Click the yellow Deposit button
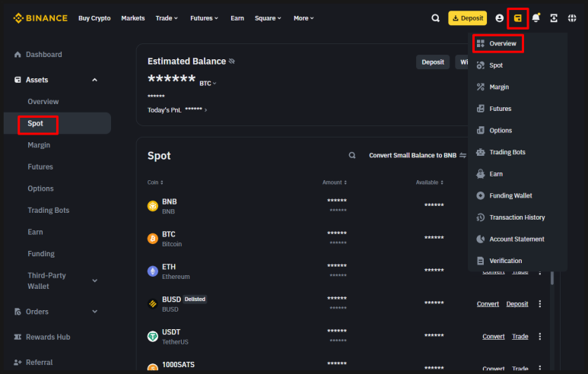Image resolution: width=588 pixels, height=374 pixels. [467, 18]
